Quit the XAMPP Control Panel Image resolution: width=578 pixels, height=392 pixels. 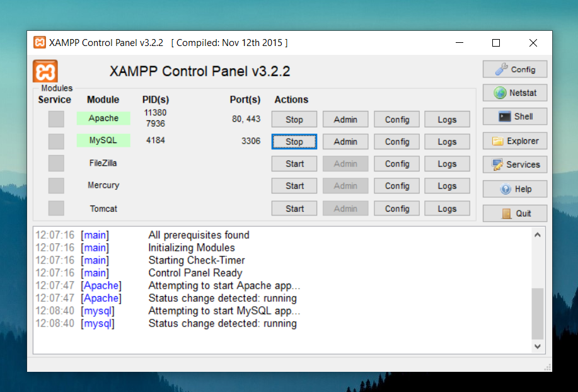click(x=514, y=212)
